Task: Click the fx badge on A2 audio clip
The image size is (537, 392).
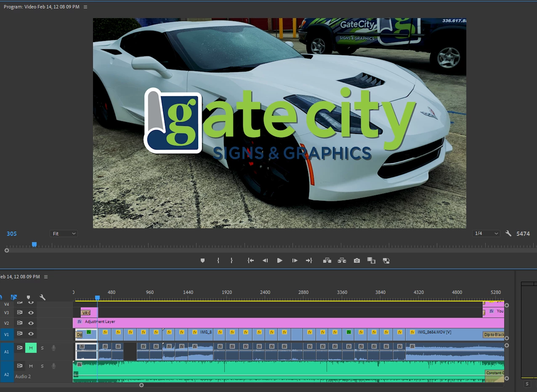Action: coord(80,364)
